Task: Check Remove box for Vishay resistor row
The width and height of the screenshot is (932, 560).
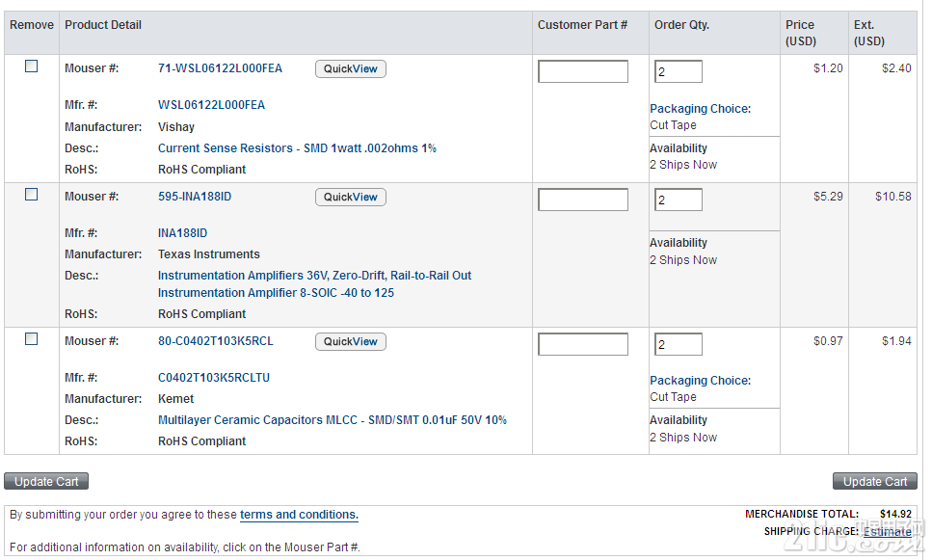Action: [x=31, y=67]
